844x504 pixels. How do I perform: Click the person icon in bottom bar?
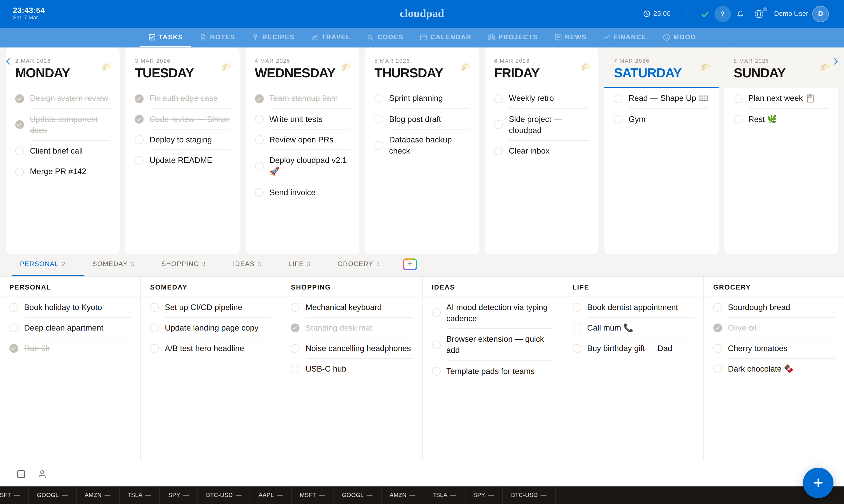(42, 474)
